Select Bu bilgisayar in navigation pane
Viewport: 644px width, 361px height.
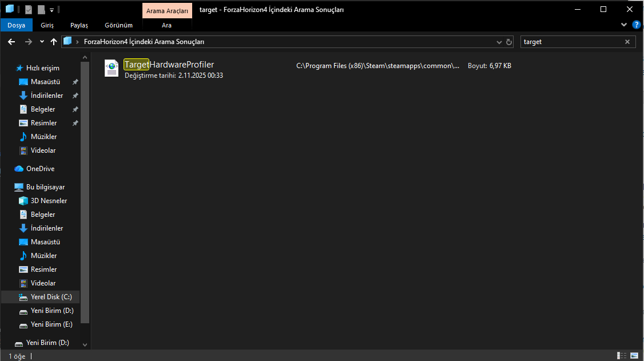(x=45, y=187)
